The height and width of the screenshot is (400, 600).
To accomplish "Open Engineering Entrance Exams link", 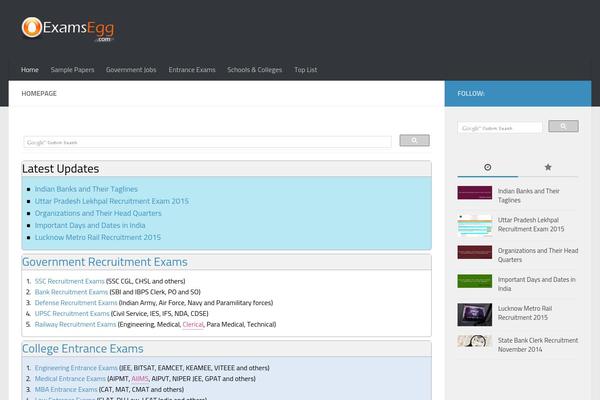I will [76, 368].
